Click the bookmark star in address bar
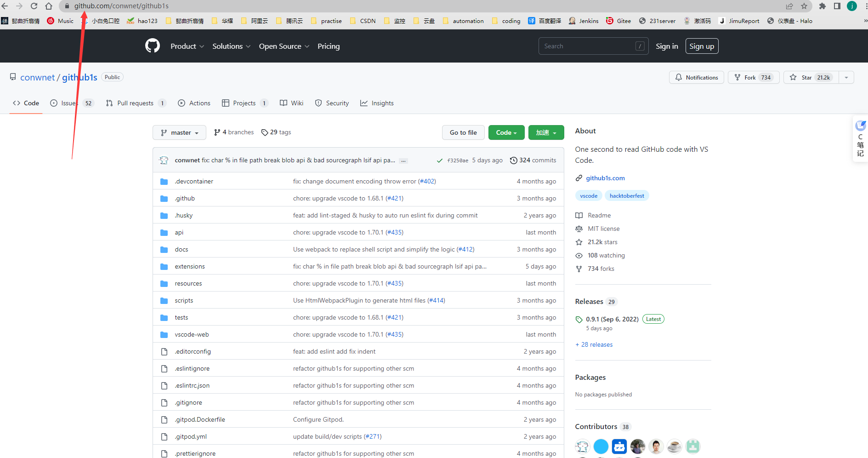 [x=805, y=6]
